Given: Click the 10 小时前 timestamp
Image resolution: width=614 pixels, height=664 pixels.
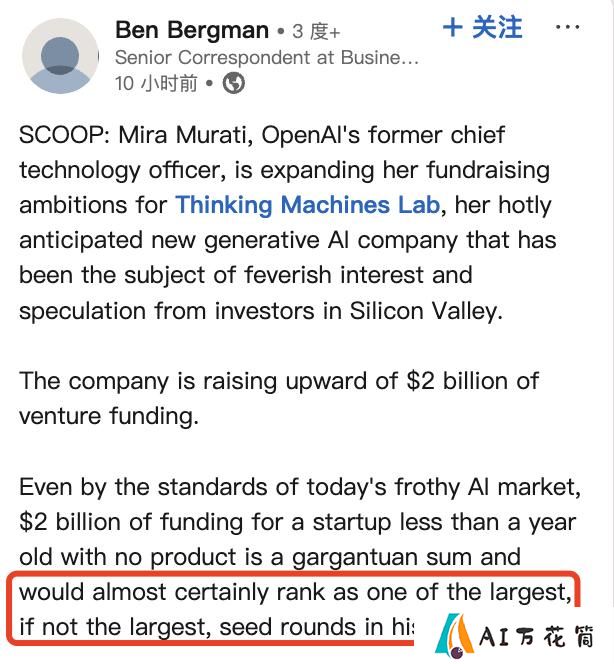Looking at the screenshot, I should coord(156,83).
